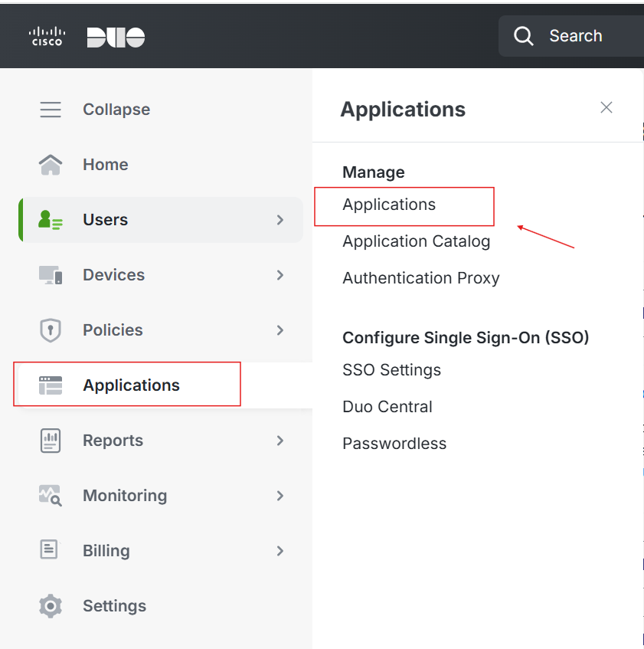Screen dimensions: 644x649
Task: Expand the Monitoring submenu chevron
Action: coord(280,496)
